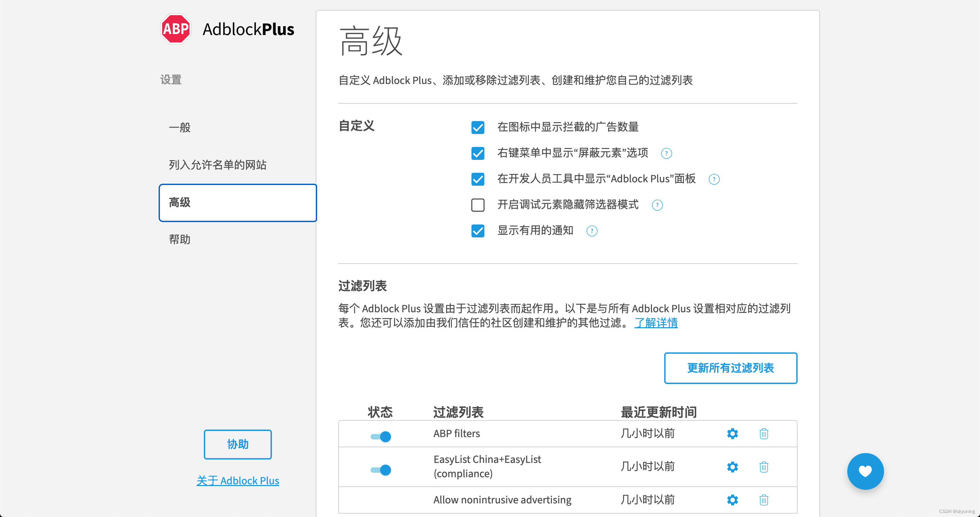The height and width of the screenshot is (517, 980).
Task: Delete EasyList China+EasyList filter list
Action: coord(764,467)
